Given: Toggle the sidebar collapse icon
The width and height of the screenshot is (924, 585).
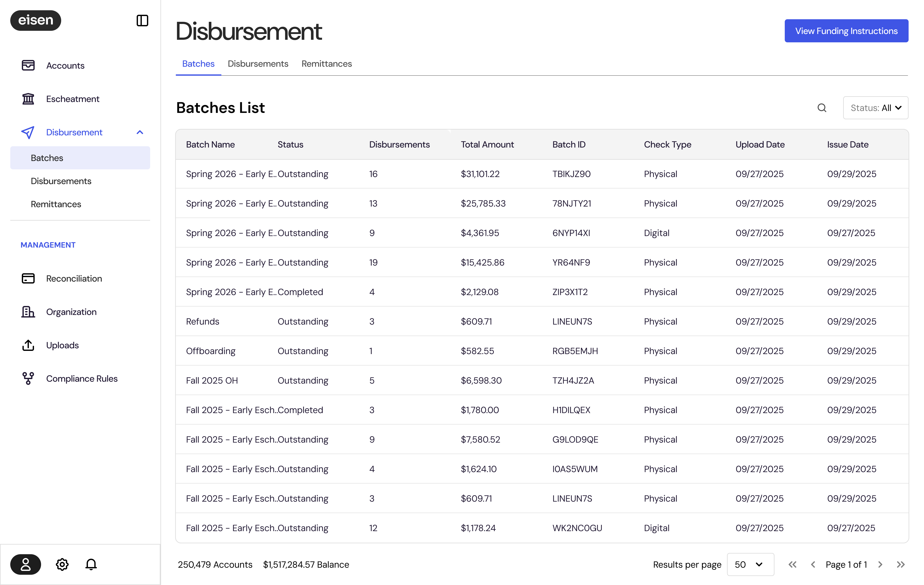Looking at the screenshot, I should (x=142, y=20).
